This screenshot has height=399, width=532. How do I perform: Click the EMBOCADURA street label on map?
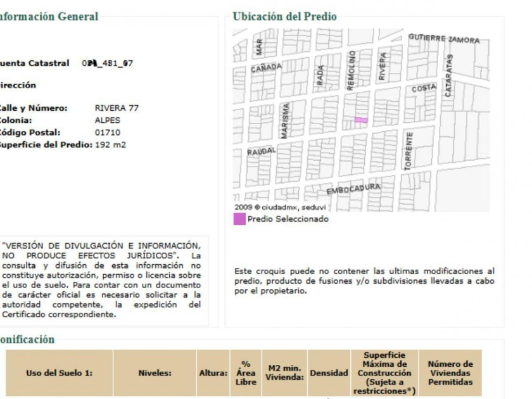pyautogui.click(x=353, y=189)
